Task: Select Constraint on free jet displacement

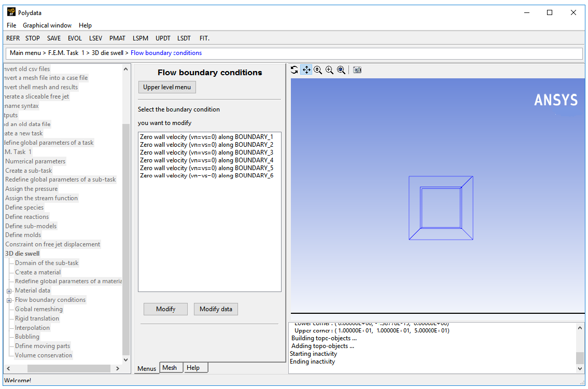Action: [x=52, y=244]
